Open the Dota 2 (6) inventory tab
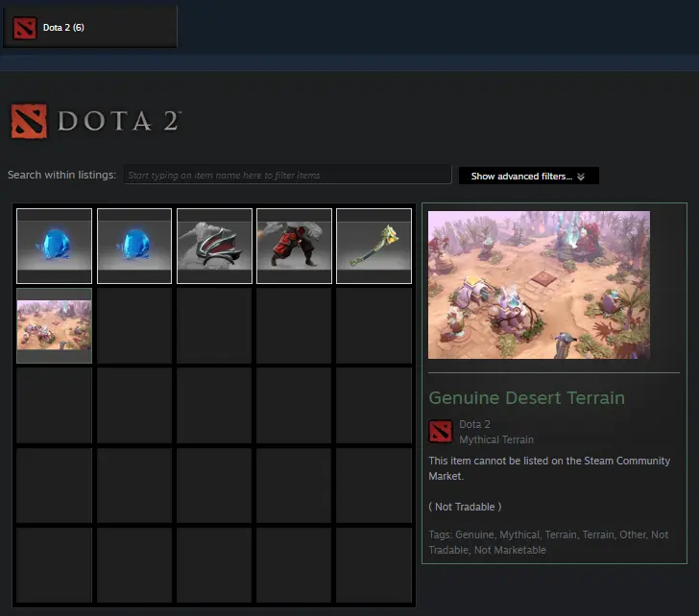This screenshot has width=699, height=616. [x=89, y=27]
